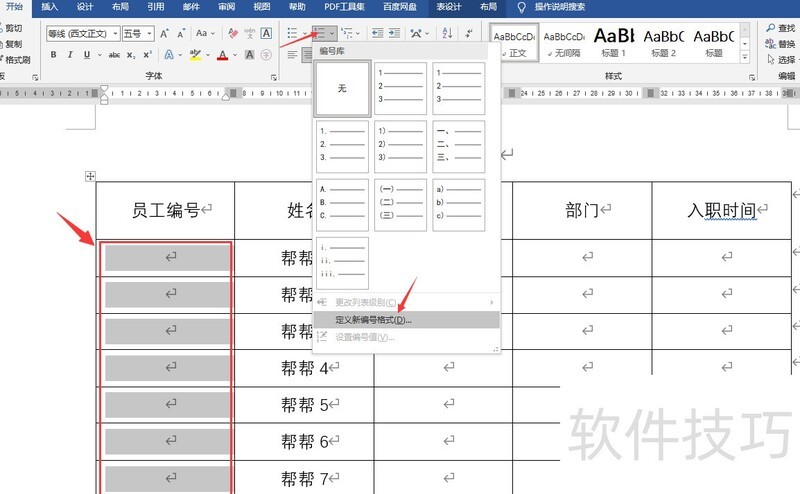
Task: Click 操作说明搜索 search box
Action: 560,7
